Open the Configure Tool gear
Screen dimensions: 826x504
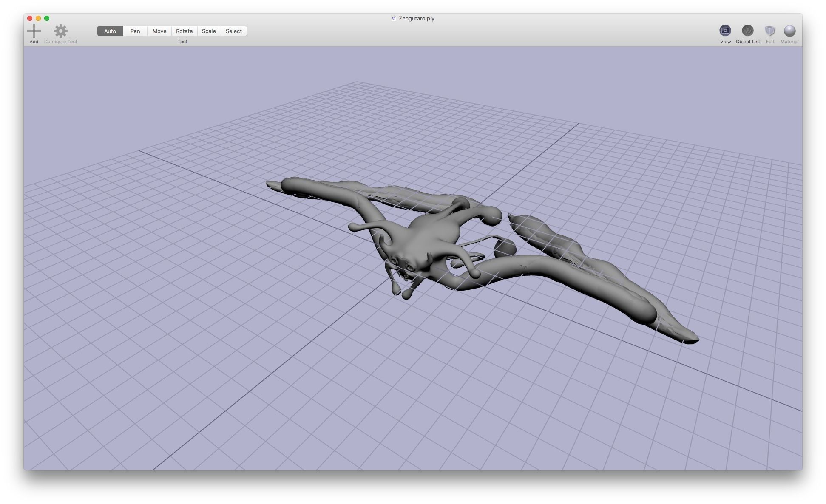61,31
